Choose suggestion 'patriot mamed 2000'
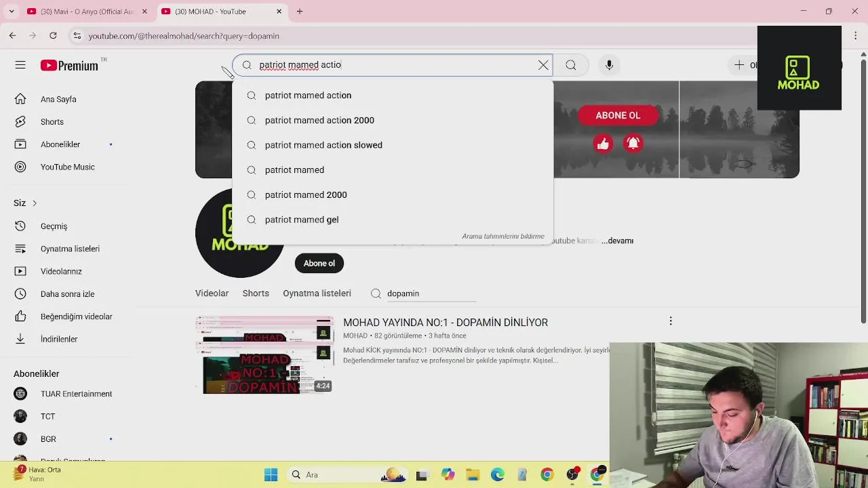 click(392, 195)
